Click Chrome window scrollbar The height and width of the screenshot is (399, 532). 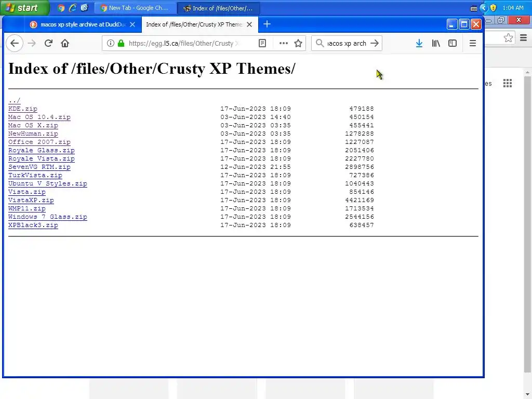point(527,224)
